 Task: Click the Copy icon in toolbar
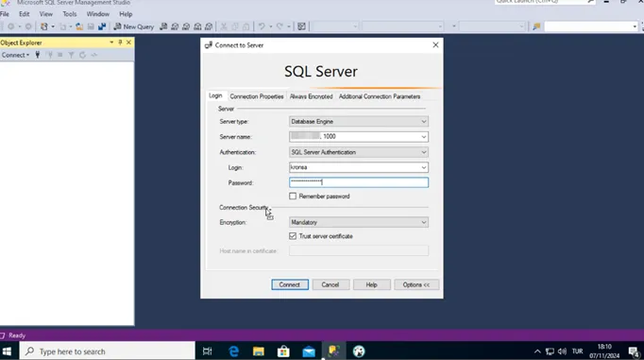tap(235, 26)
